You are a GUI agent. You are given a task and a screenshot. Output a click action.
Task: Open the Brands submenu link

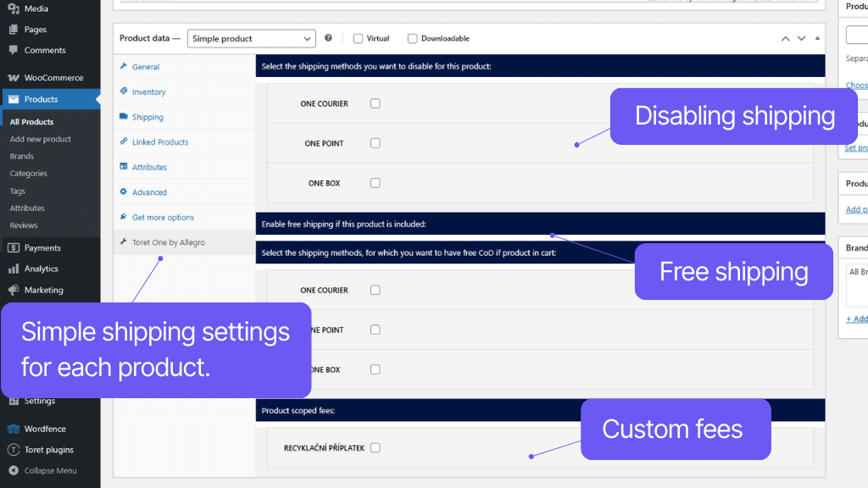(x=21, y=156)
